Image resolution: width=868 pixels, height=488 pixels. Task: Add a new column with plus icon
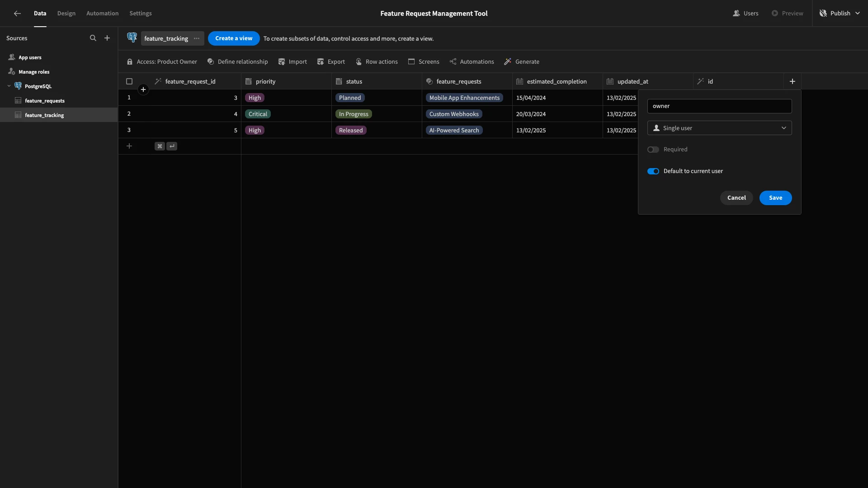tap(792, 81)
